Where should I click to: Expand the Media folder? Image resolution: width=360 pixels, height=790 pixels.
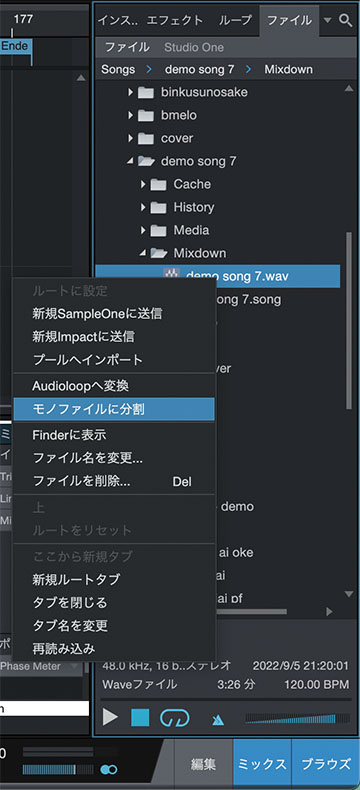click(x=143, y=230)
